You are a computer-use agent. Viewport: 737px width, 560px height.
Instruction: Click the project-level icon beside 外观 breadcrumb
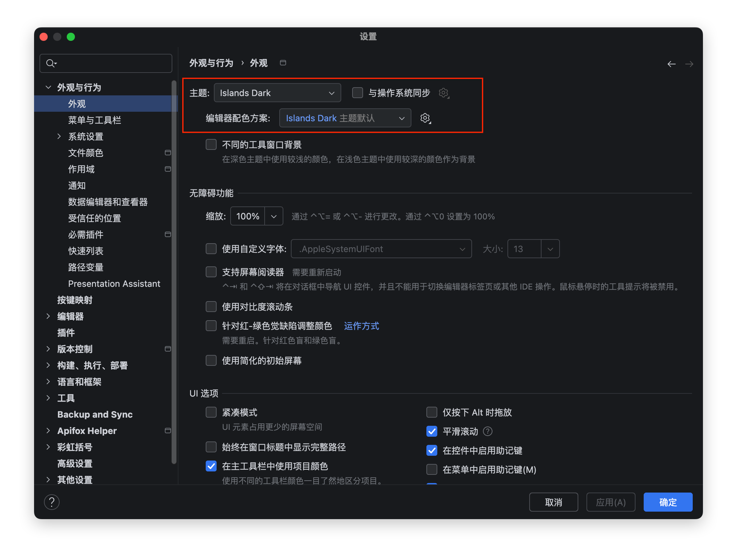tap(283, 63)
